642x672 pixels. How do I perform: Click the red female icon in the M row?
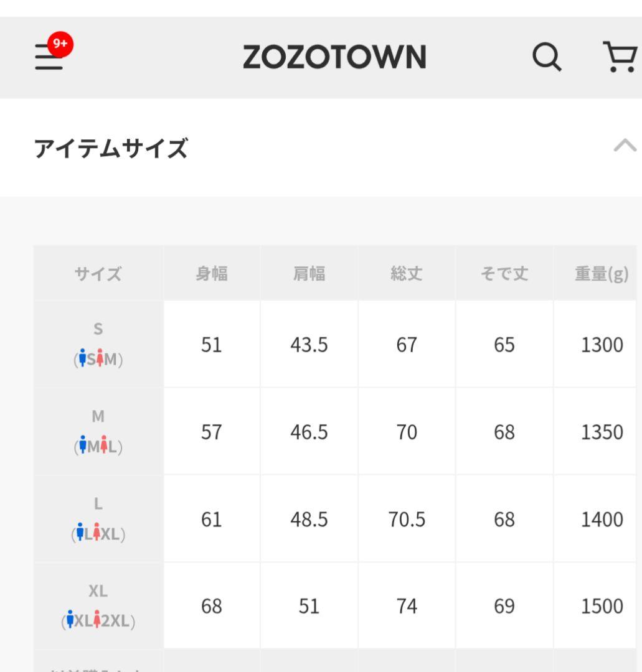tap(104, 446)
